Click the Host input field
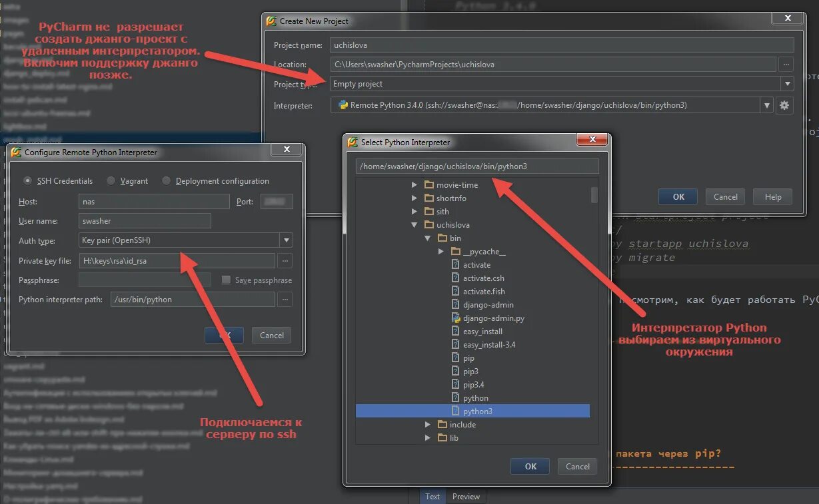Screen dimensions: 819x504 coord(155,202)
